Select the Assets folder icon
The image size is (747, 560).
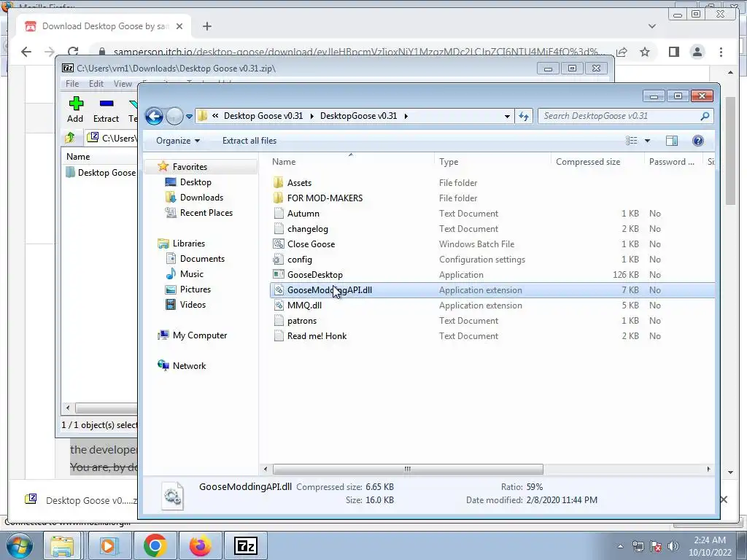(x=279, y=183)
